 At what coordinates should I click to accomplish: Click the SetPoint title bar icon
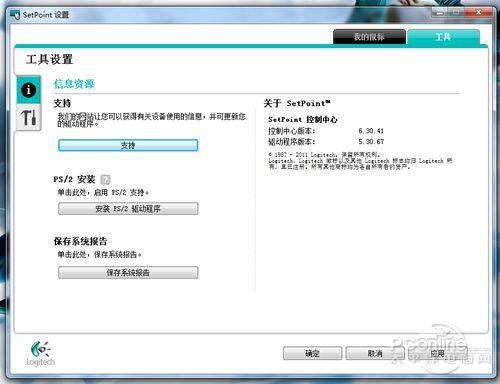pos(15,15)
